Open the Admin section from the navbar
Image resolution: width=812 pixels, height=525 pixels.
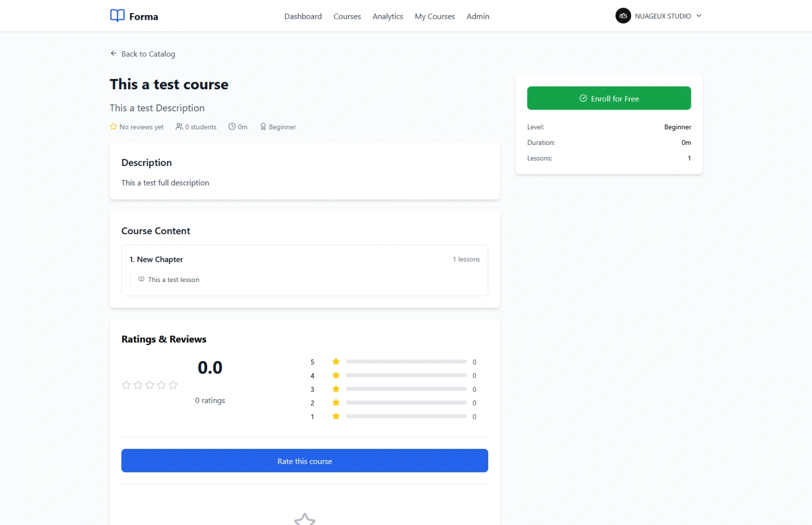pyautogui.click(x=477, y=16)
